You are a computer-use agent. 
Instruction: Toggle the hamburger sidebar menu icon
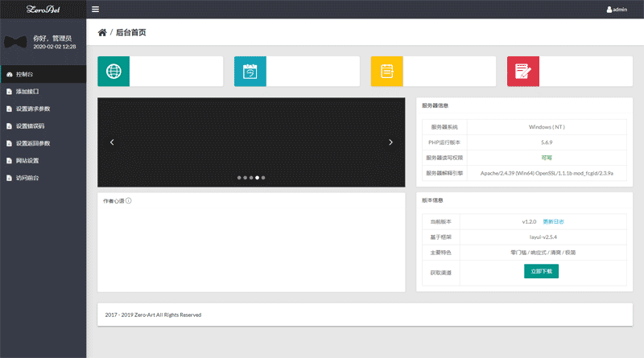(95, 10)
